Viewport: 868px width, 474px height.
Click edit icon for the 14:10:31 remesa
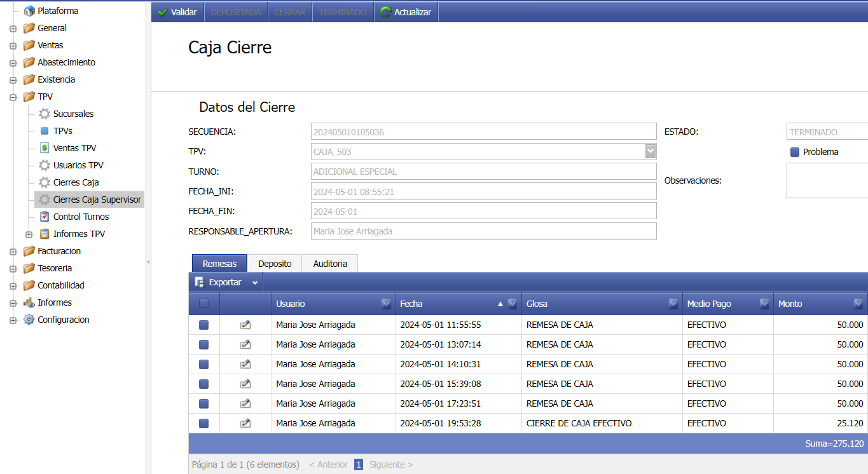pyautogui.click(x=245, y=364)
